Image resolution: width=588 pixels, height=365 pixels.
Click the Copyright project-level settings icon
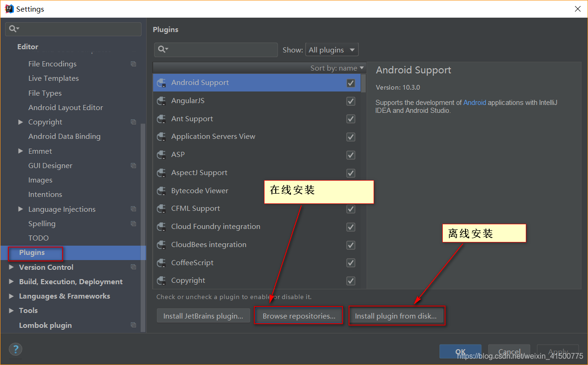[x=134, y=122]
